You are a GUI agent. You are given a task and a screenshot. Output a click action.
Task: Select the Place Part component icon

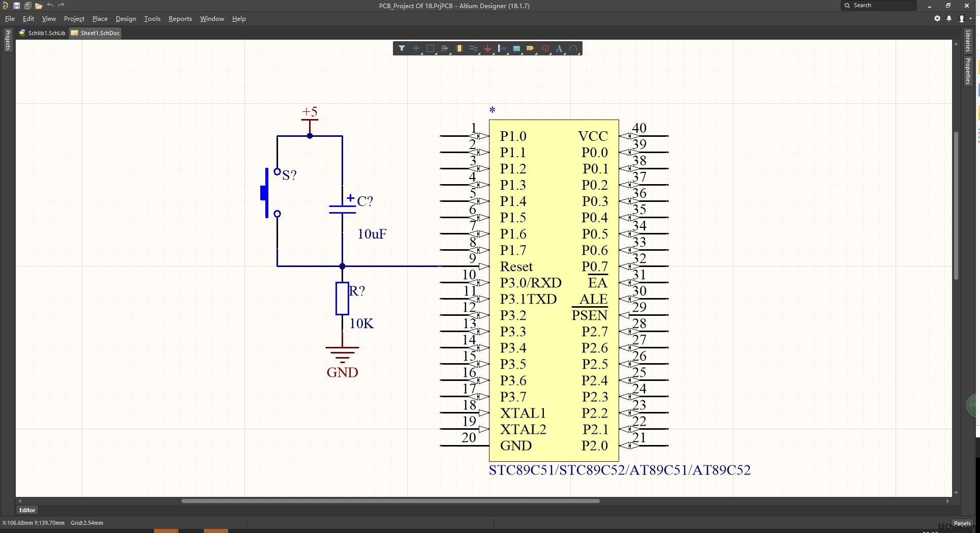(459, 48)
